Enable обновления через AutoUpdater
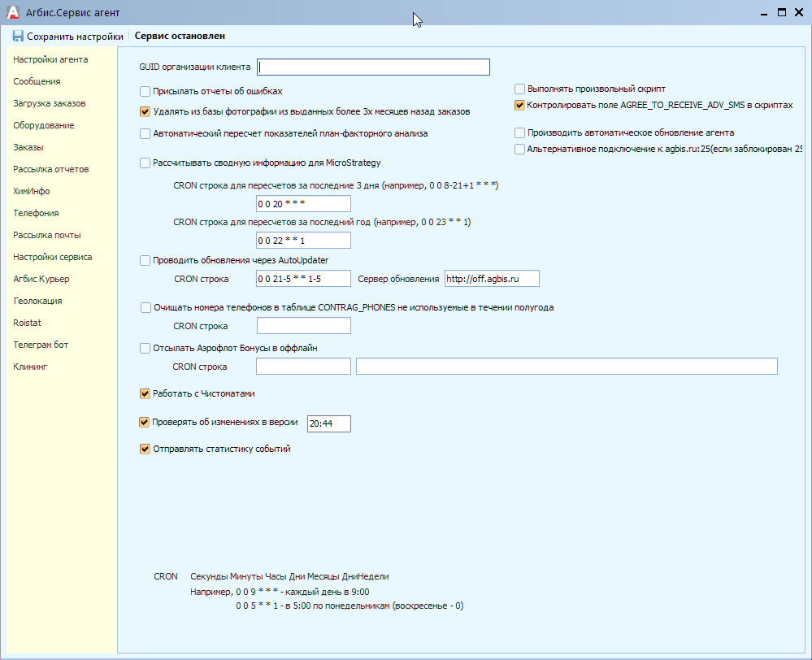The height and width of the screenshot is (660, 812). (x=145, y=260)
